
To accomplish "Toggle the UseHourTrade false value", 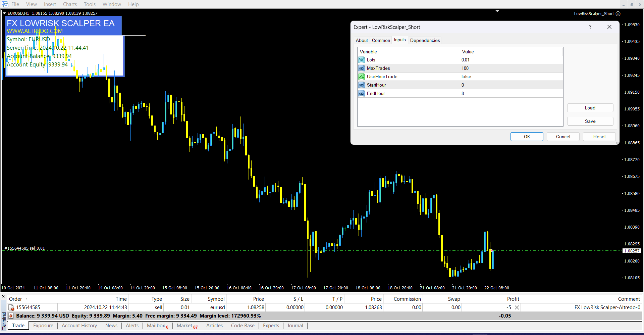I will coord(466,77).
